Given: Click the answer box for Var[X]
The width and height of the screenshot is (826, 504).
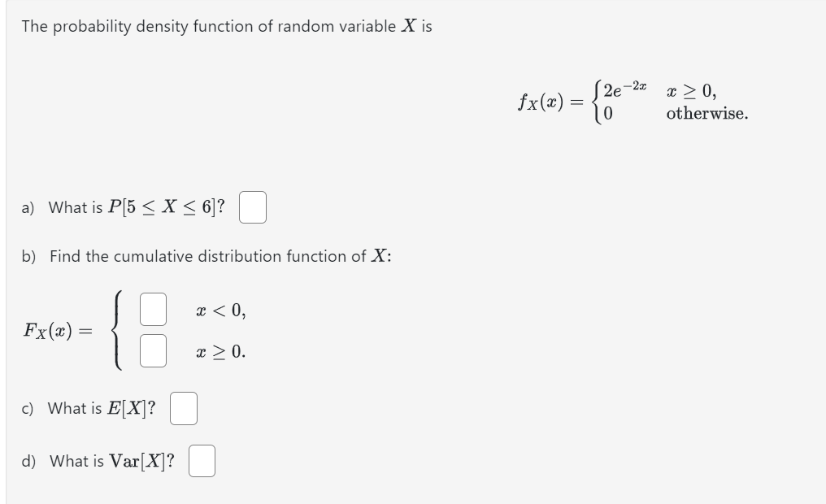Looking at the screenshot, I should (203, 460).
